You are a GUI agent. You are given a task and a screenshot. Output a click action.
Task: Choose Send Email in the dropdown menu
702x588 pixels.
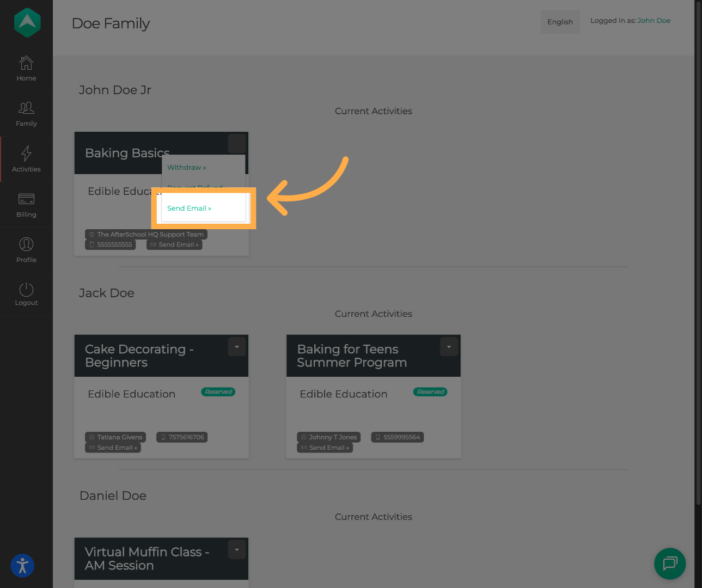189,209
